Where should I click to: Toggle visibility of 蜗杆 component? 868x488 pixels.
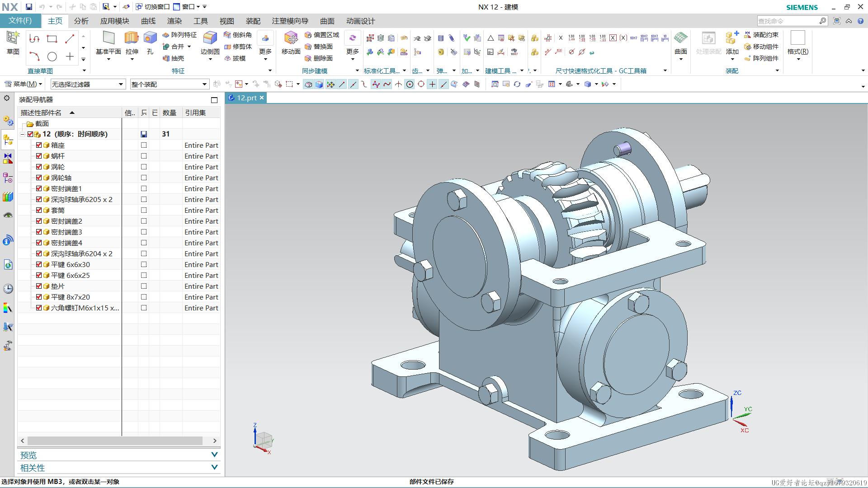39,156
